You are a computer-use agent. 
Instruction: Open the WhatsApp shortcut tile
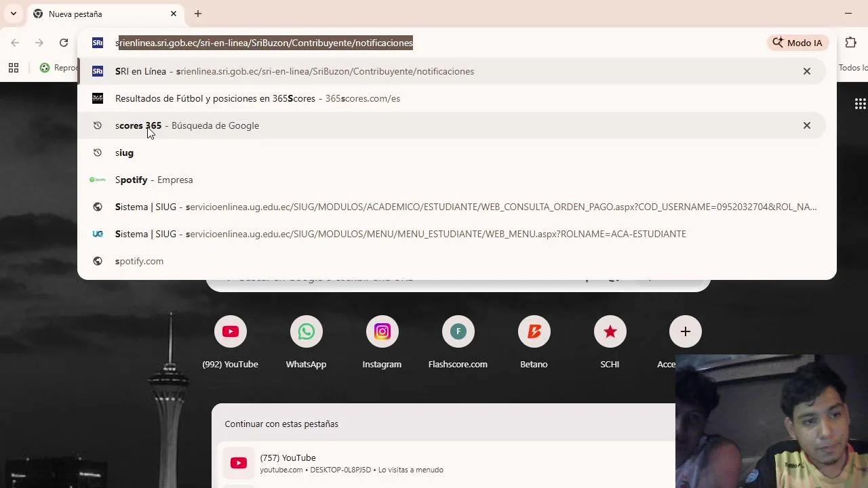307,342
